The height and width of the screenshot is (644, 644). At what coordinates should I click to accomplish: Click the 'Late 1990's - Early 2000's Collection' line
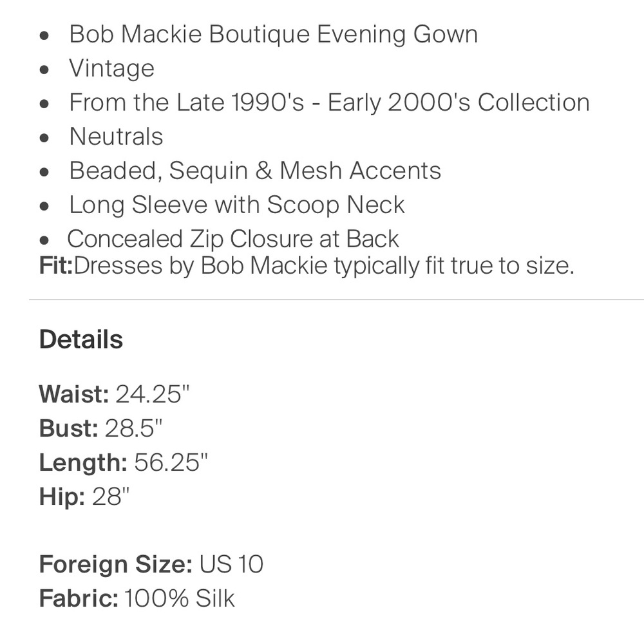click(329, 102)
